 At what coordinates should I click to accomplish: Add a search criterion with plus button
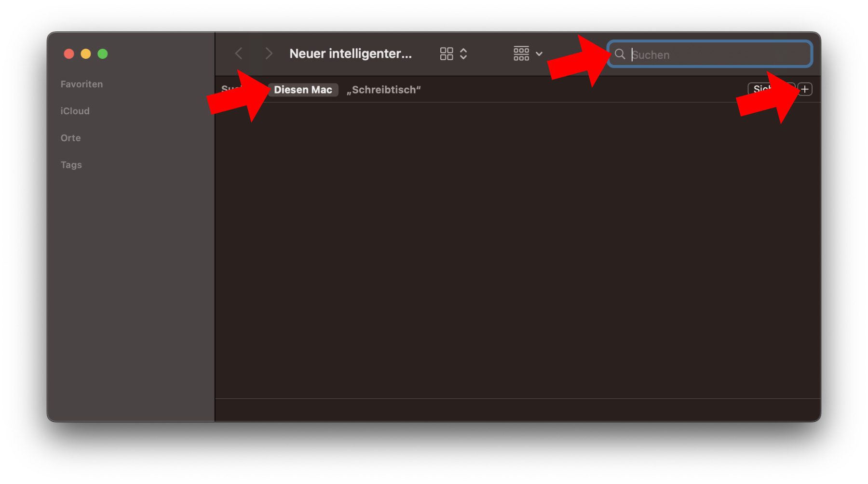click(x=805, y=89)
